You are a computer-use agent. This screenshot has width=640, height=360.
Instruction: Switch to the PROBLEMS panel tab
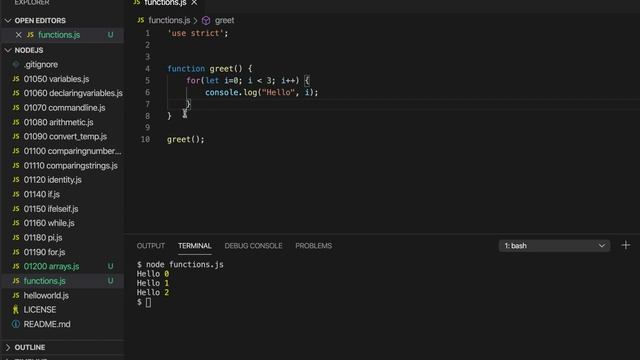(x=313, y=246)
